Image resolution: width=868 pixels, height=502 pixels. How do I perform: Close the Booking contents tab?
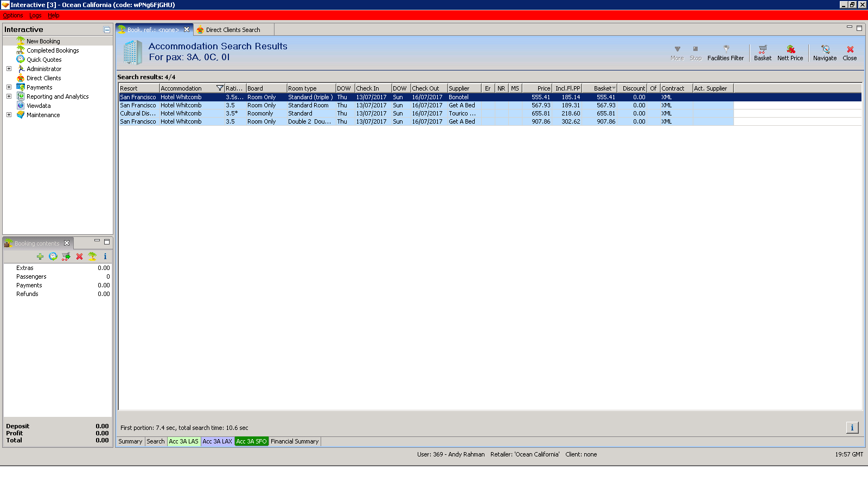point(67,243)
